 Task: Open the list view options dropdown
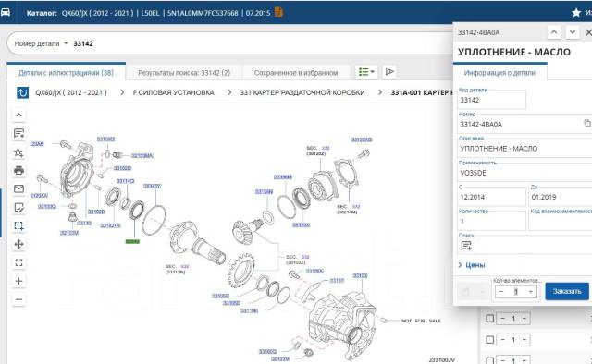click(366, 72)
